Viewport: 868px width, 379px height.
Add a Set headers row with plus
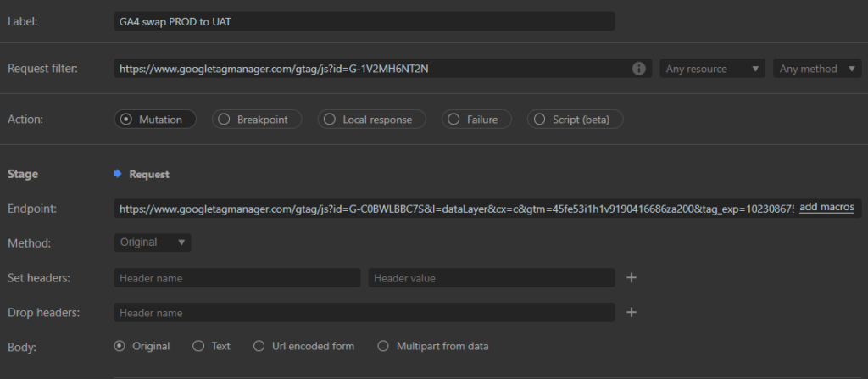631,277
